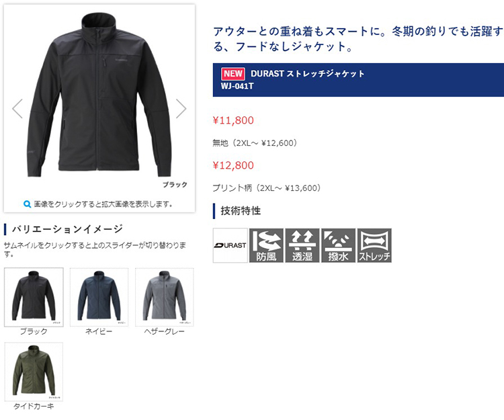
Task: Click the 技術特性 section heading
Action: [x=241, y=211]
